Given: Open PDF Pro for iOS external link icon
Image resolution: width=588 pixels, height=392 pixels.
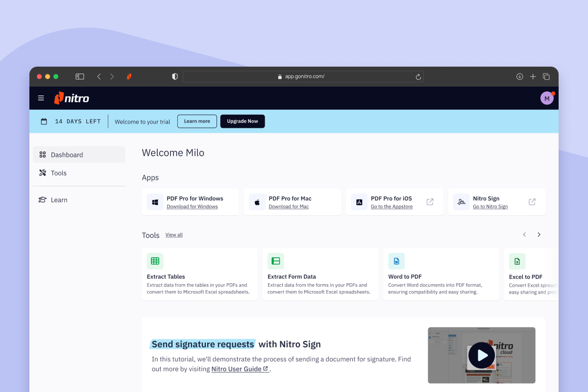Looking at the screenshot, I should (x=430, y=202).
